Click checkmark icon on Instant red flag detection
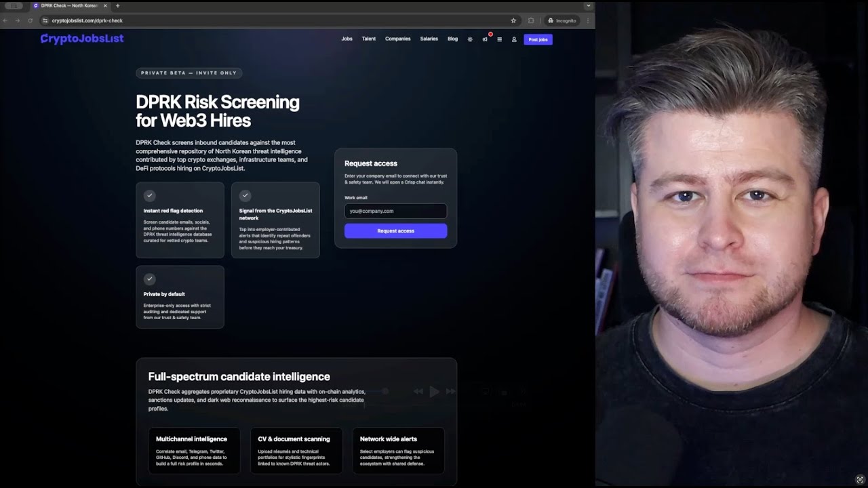Viewport: 868px width, 488px height. pos(150,195)
